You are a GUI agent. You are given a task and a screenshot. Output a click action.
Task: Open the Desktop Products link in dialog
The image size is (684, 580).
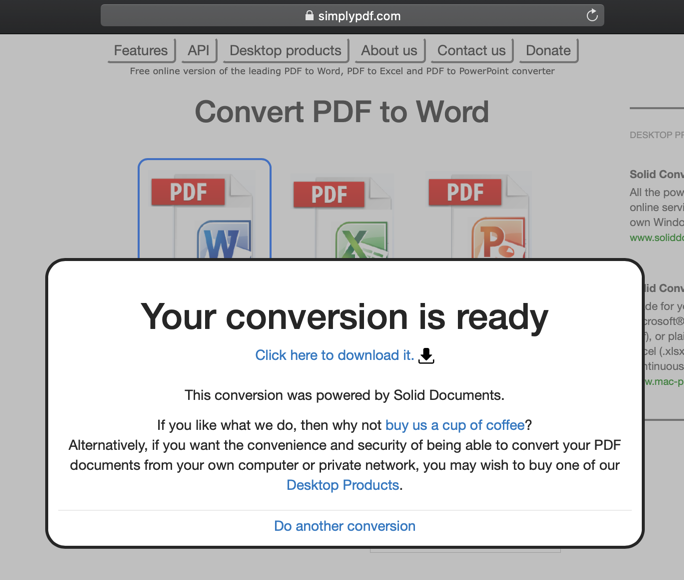click(x=343, y=485)
